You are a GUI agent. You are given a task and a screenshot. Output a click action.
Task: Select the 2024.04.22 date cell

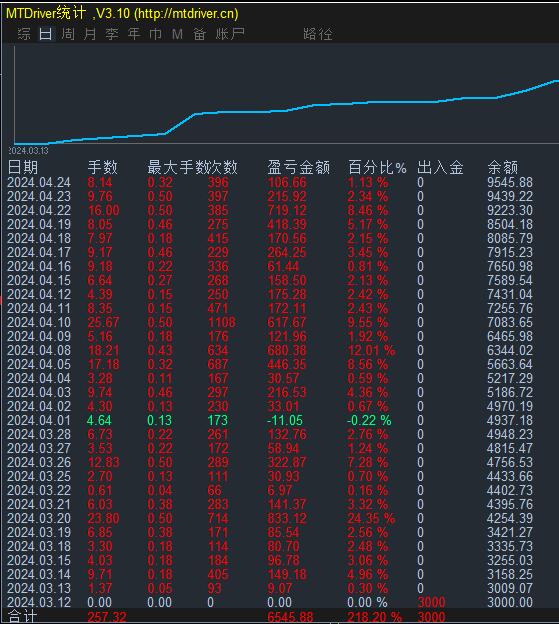coord(39,210)
